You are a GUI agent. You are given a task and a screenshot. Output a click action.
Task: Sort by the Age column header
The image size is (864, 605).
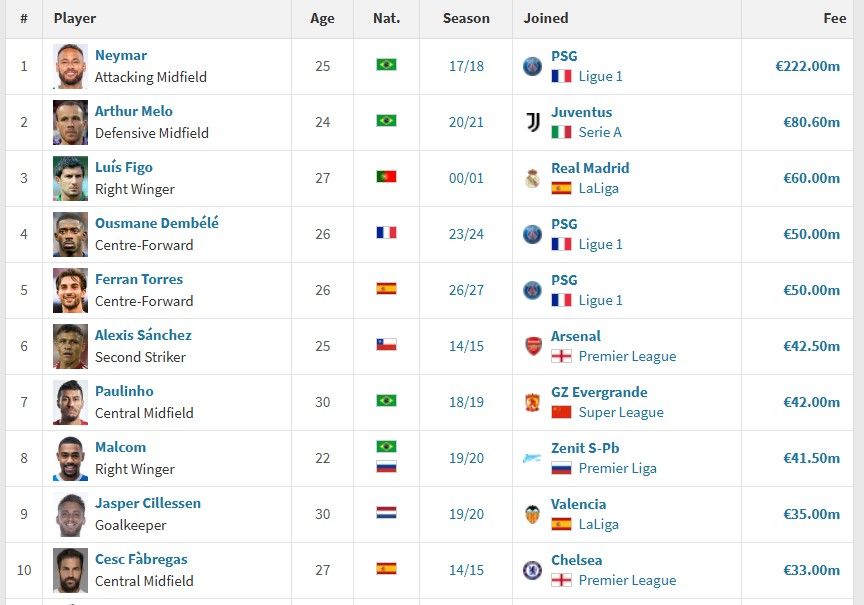click(322, 18)
